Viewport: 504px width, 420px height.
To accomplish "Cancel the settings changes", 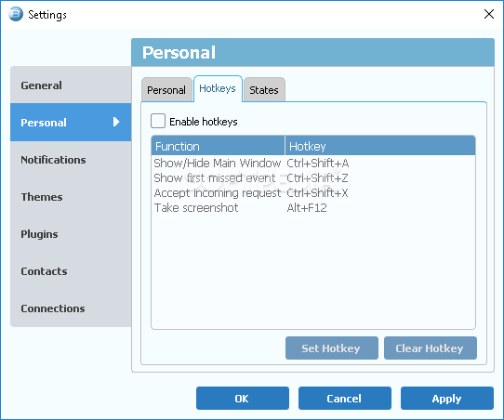I will pos(345,399).
